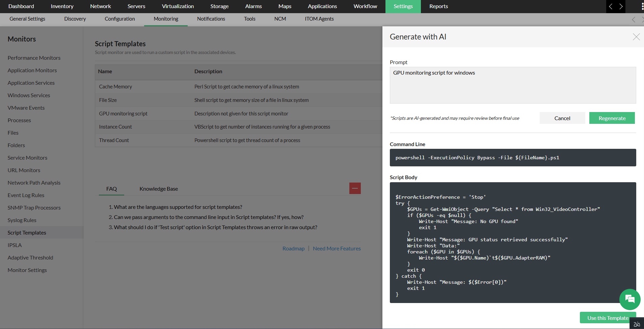
Task: Open the Roadmap link
Action: click(x=293, y=249)
